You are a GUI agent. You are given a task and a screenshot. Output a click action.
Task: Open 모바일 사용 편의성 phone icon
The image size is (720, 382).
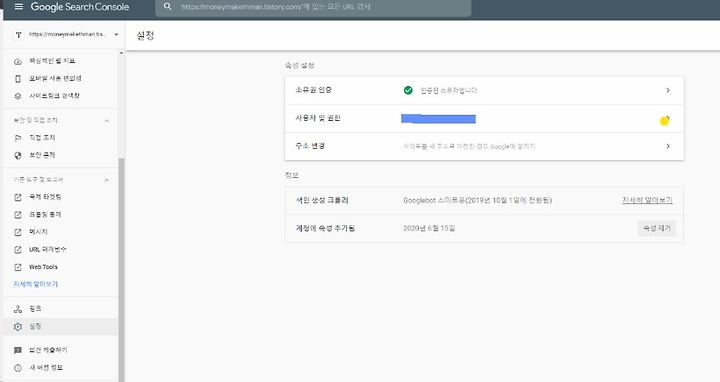[18, 79]
